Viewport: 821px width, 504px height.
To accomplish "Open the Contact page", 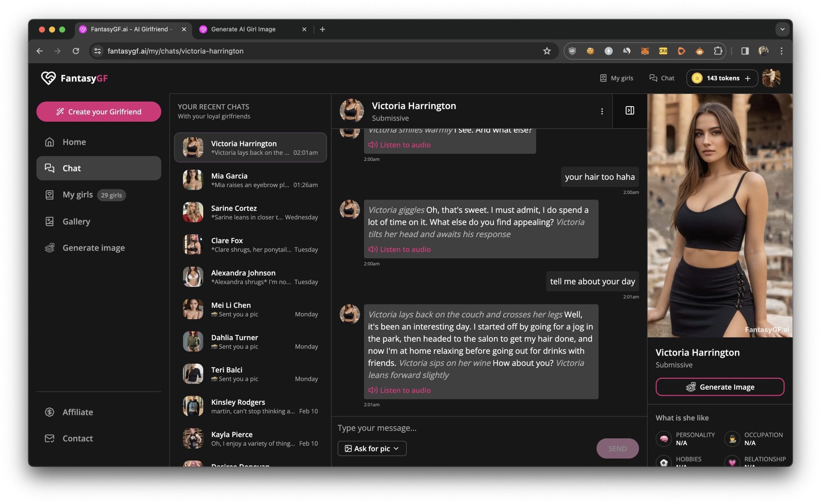I will point(77,438).
